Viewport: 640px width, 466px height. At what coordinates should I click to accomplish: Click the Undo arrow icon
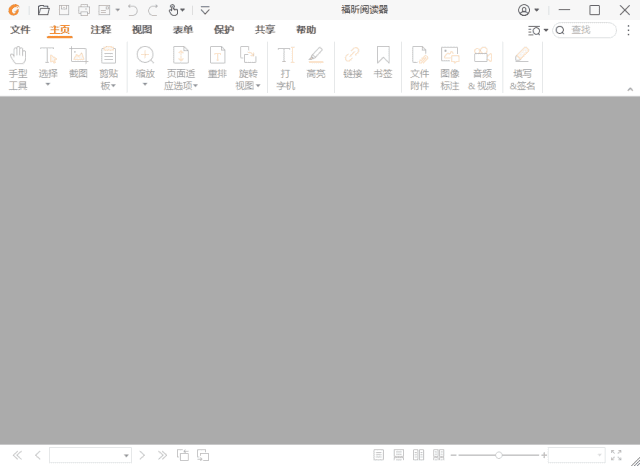point(133,10)
